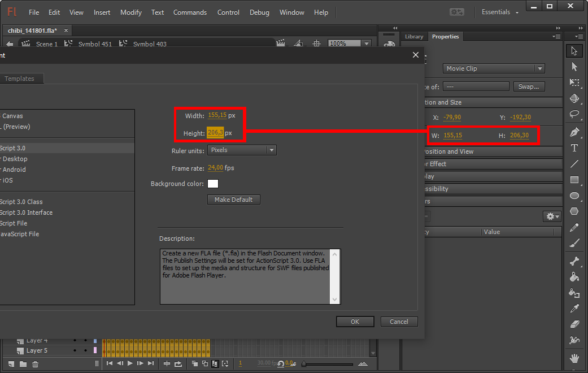This screenshot has width=588, height=373.
Task: Select the Lasso tool
Action: click(574, 114)
